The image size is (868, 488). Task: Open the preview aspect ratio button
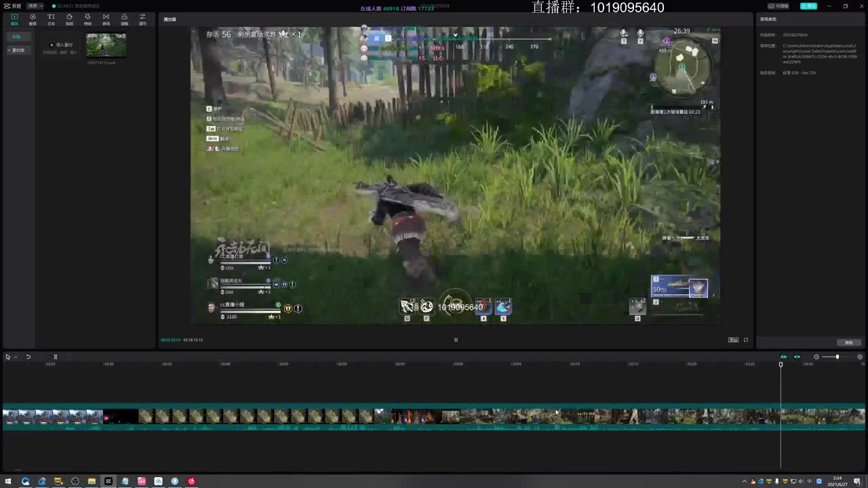[733, 340]
